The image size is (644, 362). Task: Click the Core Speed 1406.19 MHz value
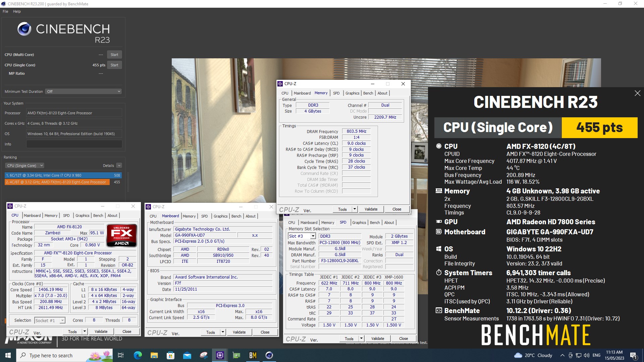pyautogui.click(x=51, y=290)
